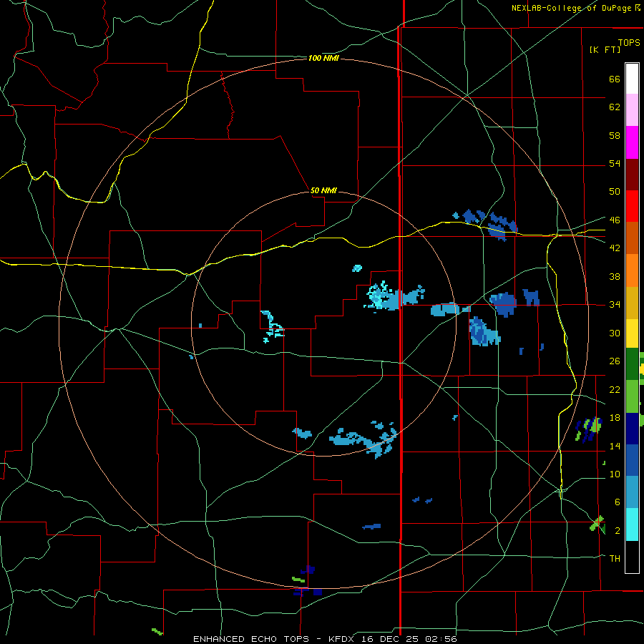
Task: Click the KFDX station identifier in caption
Action: coord(343,639)
